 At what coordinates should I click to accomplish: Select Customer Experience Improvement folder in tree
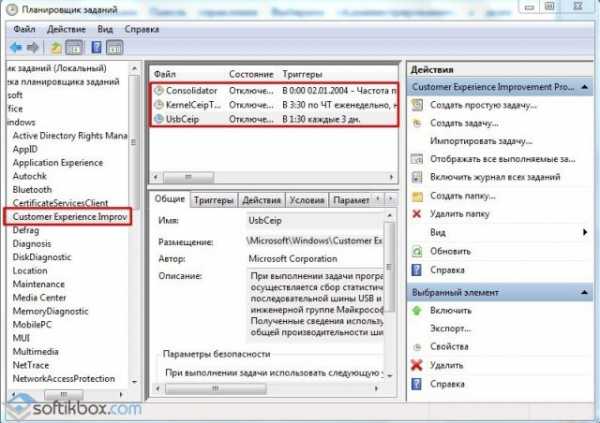pyautogui.click(x=69, y=217)
